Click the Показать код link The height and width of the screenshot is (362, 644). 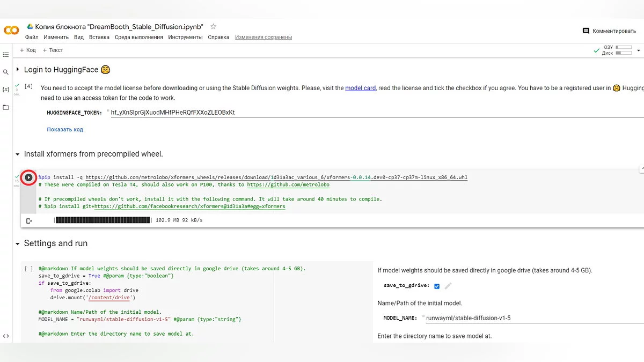tap(65, 129)
